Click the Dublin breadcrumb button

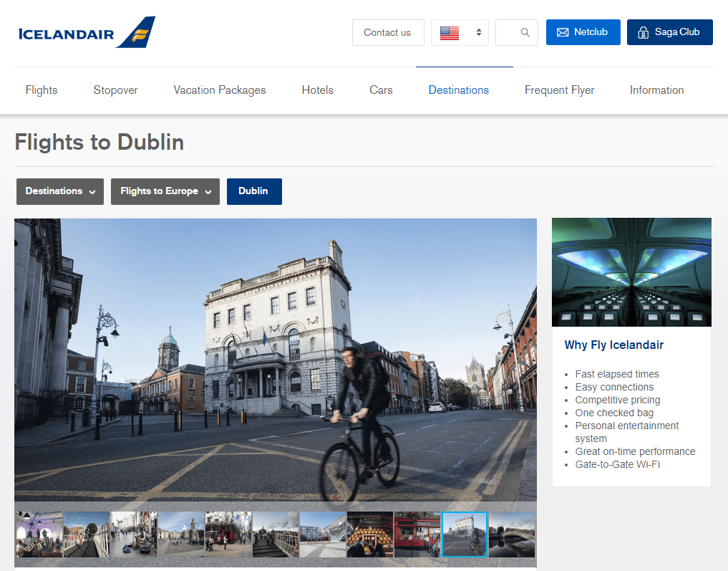click(254, 191)
